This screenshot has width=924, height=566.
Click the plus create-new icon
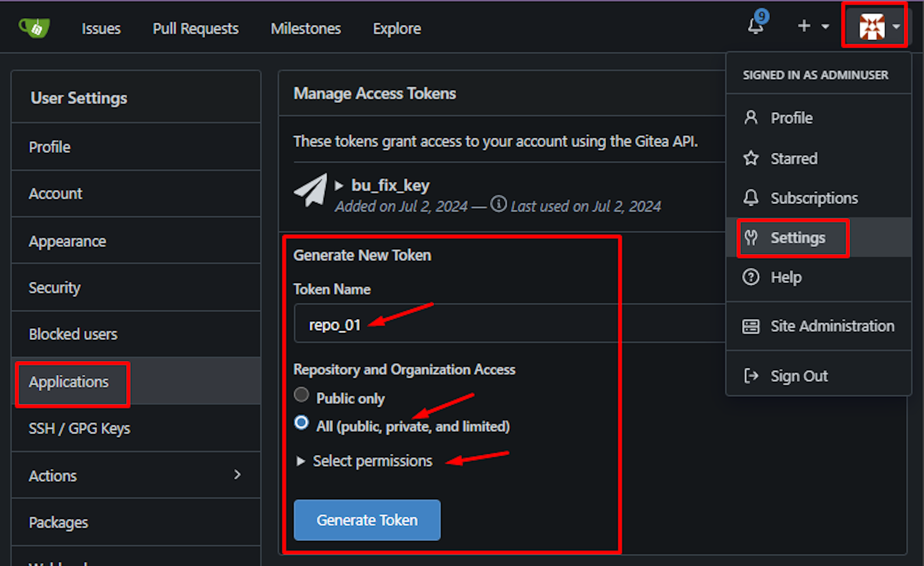pyautogui.click(x=804, y=26)
